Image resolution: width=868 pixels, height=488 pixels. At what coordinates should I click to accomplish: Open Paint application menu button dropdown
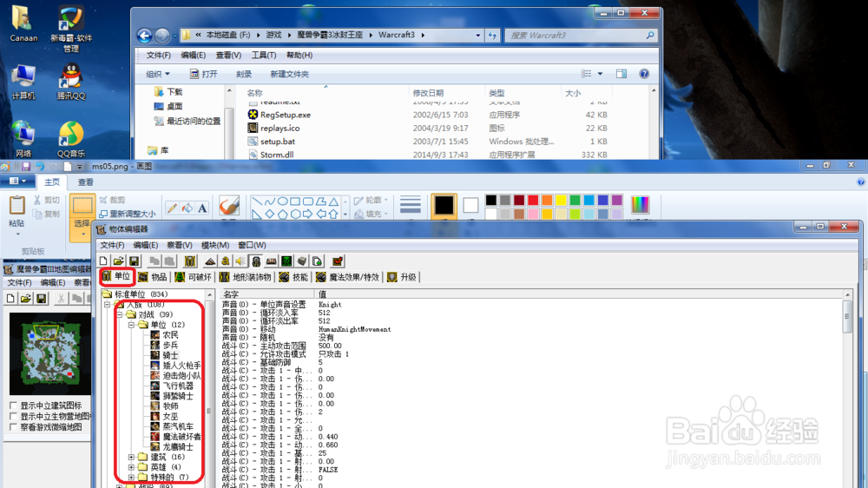click(17, 181)
